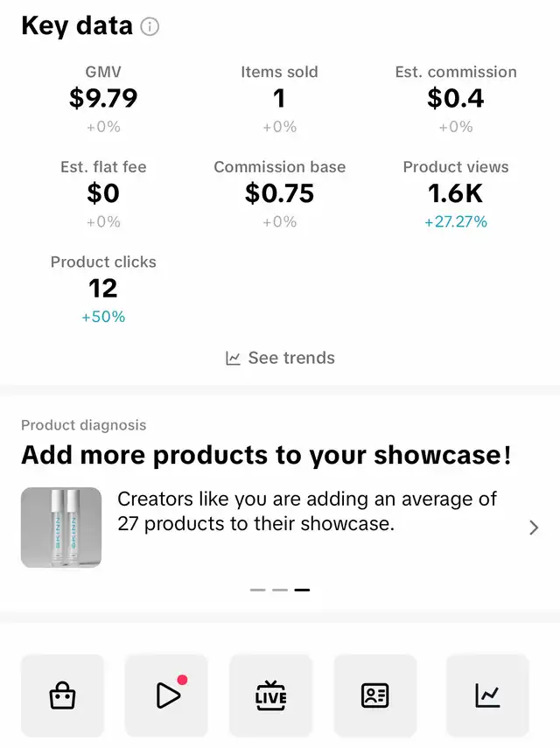Open the analytics line chart icon tile
The width and height of the screenshot is (560, 748).
(487, 696)
